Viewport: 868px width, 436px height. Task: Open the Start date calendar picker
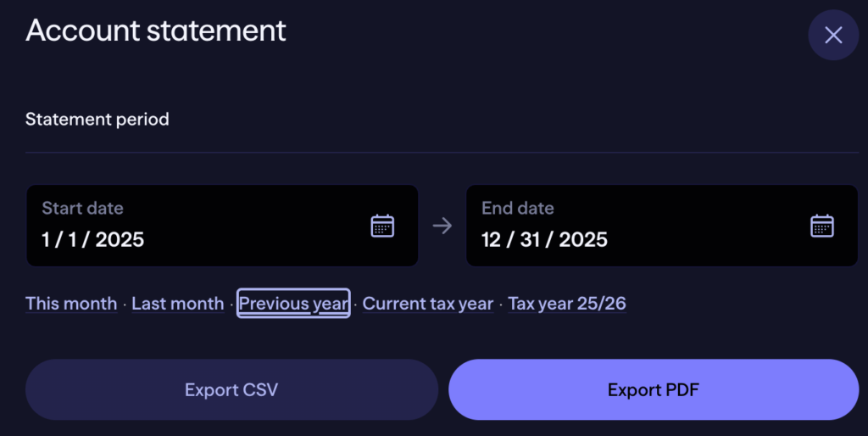382,226
